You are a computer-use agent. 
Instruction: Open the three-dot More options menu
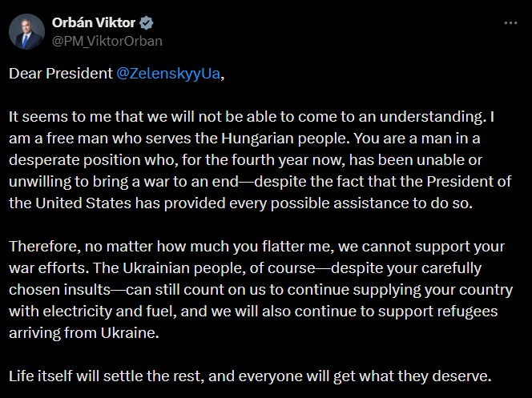(x=510, y=23)
